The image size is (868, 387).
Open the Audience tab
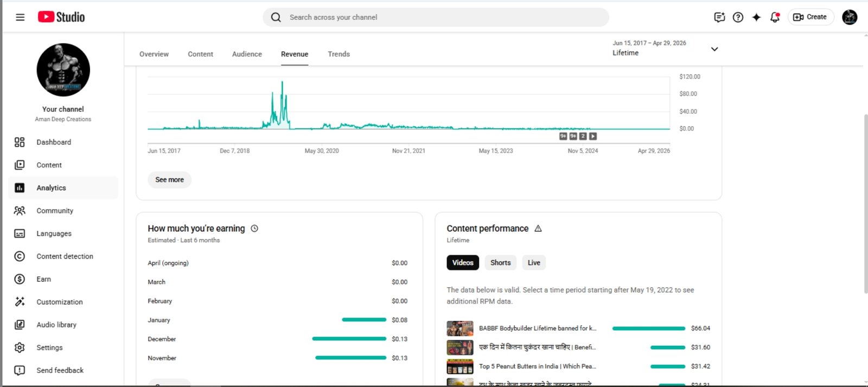247,54
